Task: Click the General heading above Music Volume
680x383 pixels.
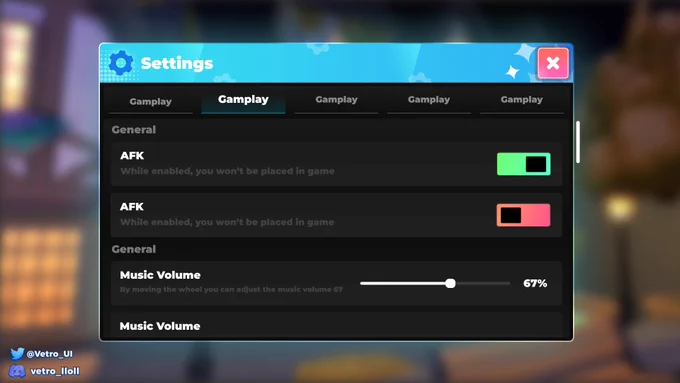Action: point(134,249)
